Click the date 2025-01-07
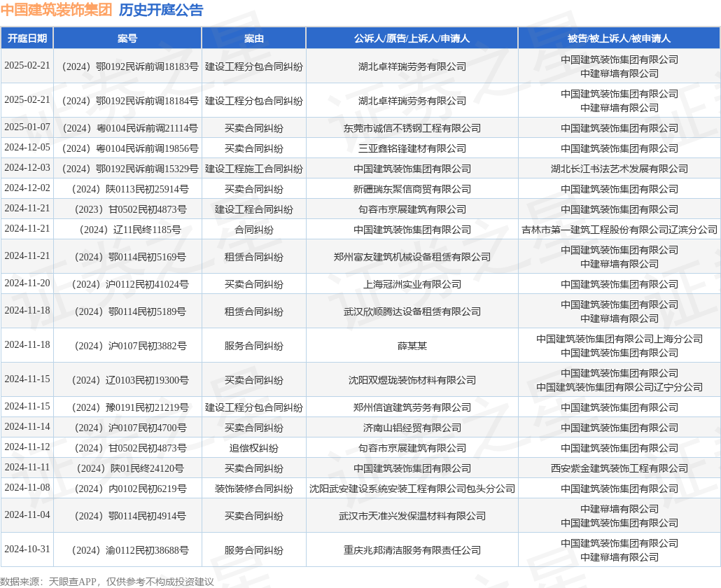The image size is (721, 588). click(x=27, y=127)
